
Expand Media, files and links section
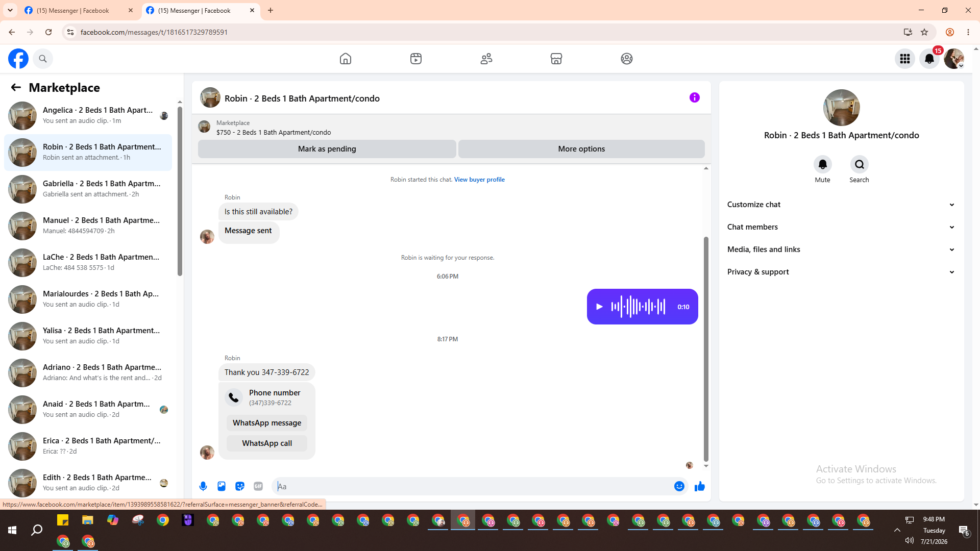click(841, 249)
